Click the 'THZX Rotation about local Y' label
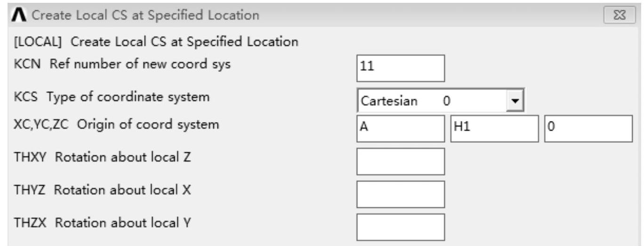644x246 pixels. [x=103, y=222]
